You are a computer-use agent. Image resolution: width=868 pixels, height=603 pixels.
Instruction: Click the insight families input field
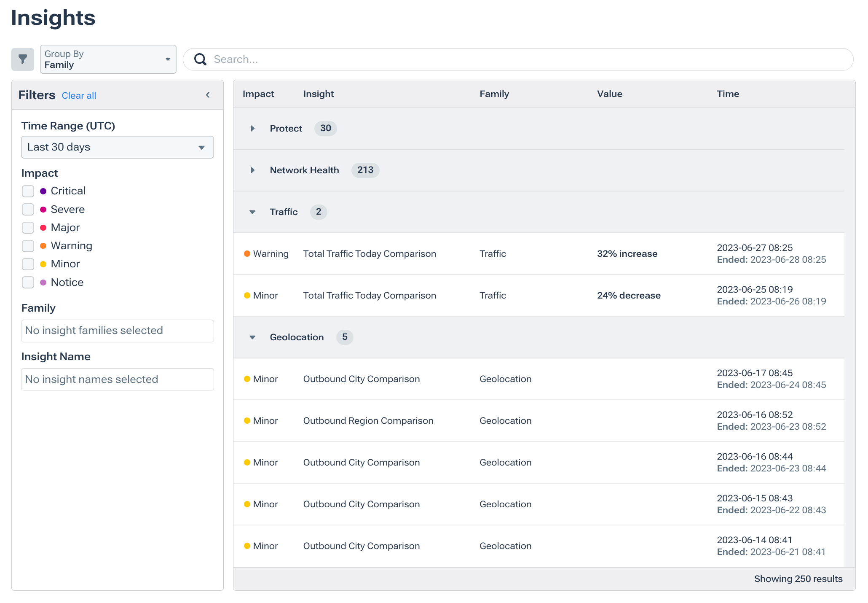click(x=117, y=331)
